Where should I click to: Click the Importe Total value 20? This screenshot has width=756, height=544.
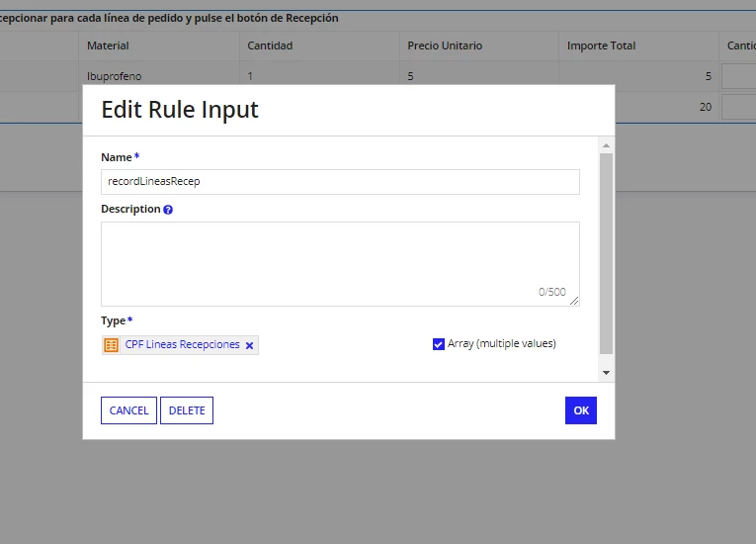tap(706, 107)
